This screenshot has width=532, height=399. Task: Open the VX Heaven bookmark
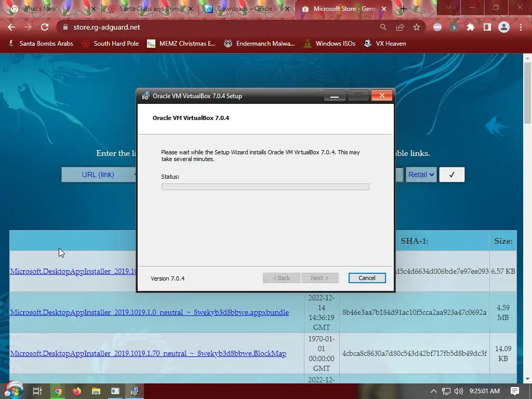click(x=385, y=44)
